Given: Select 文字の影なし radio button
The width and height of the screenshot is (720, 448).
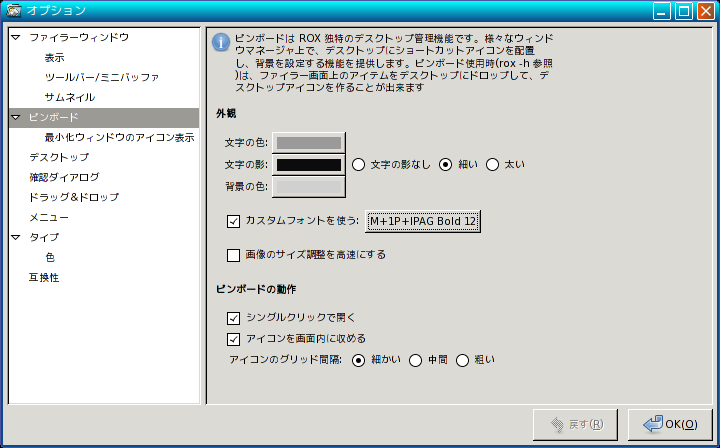Looking at the screenshot, I should [x=358, y=165].
